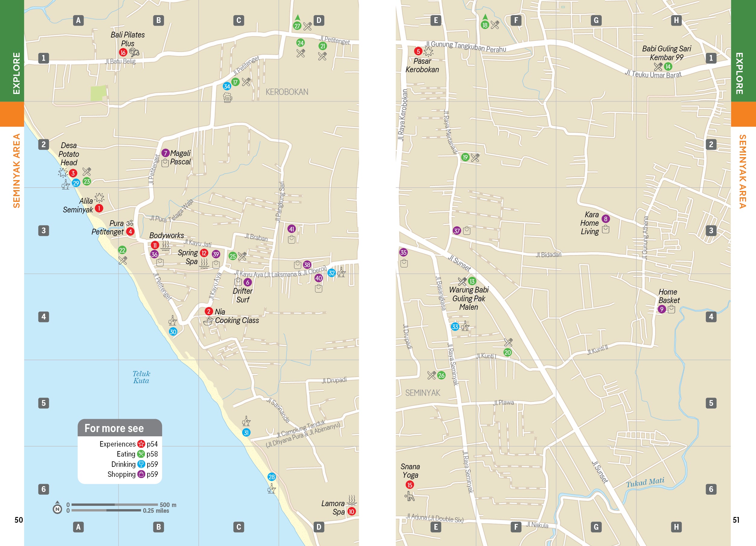The height and width of the screenshot is (546, 756).
Task: Click the grid row 3 label on right page
Action: (x=711, y=231)
